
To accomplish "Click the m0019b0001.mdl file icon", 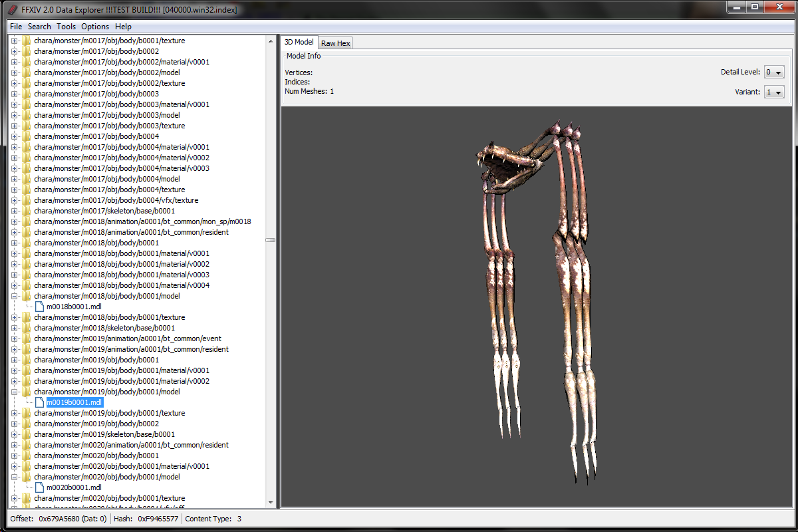I will pos(39,402).
